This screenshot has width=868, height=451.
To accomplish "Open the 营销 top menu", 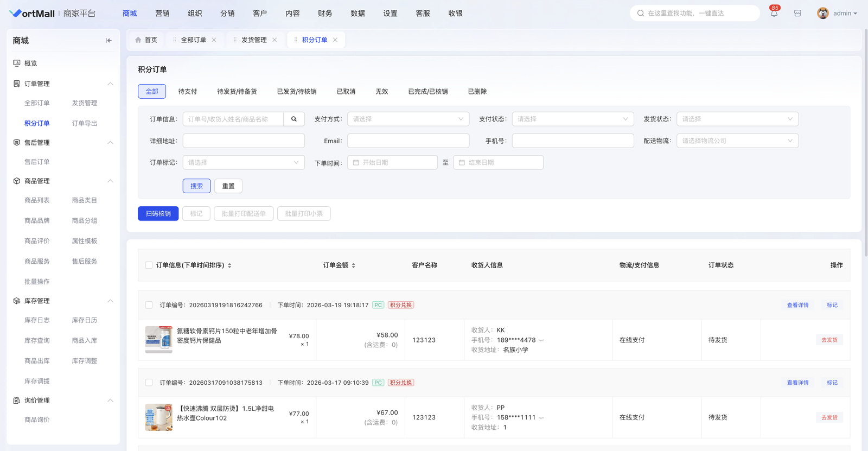I will coord(162,14).
